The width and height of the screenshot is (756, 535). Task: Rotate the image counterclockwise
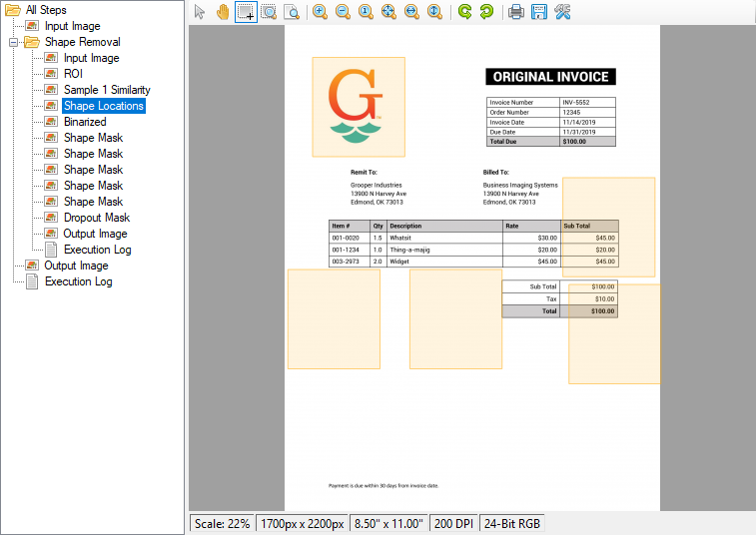pos(463,12)
